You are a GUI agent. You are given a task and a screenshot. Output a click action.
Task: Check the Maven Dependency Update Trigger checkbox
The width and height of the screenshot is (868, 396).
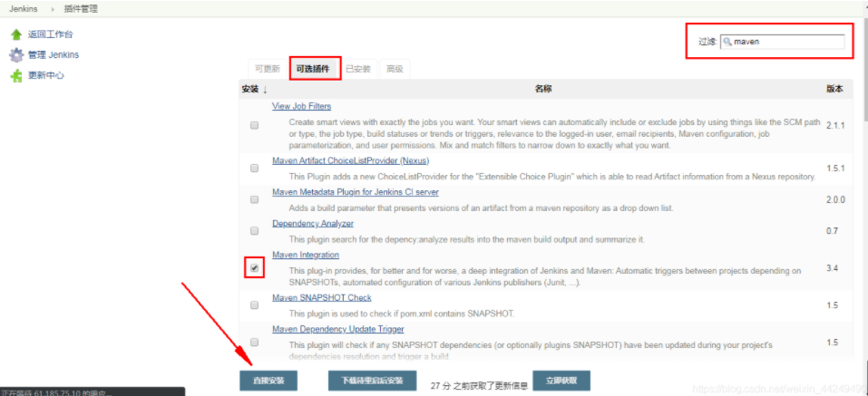click(254, 342)
